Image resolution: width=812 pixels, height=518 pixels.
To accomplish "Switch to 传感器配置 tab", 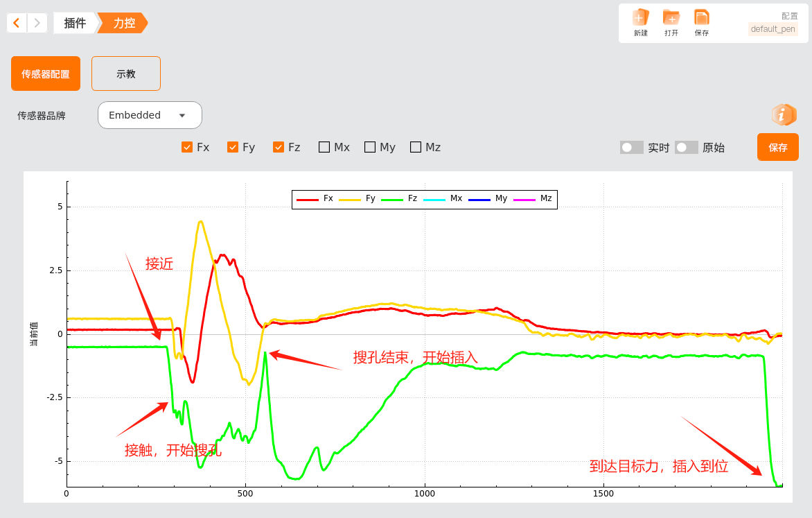I will click(46, 74).
